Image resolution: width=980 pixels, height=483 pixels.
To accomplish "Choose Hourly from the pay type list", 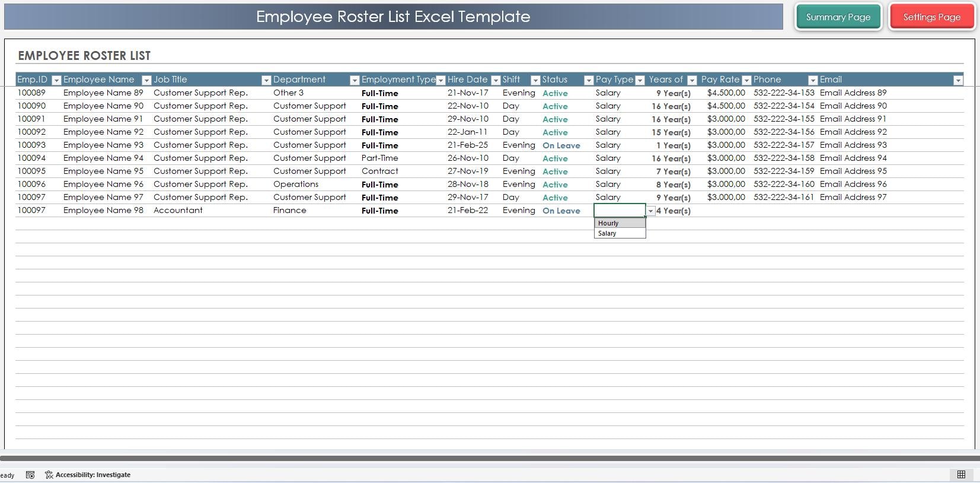I will 620,223.
